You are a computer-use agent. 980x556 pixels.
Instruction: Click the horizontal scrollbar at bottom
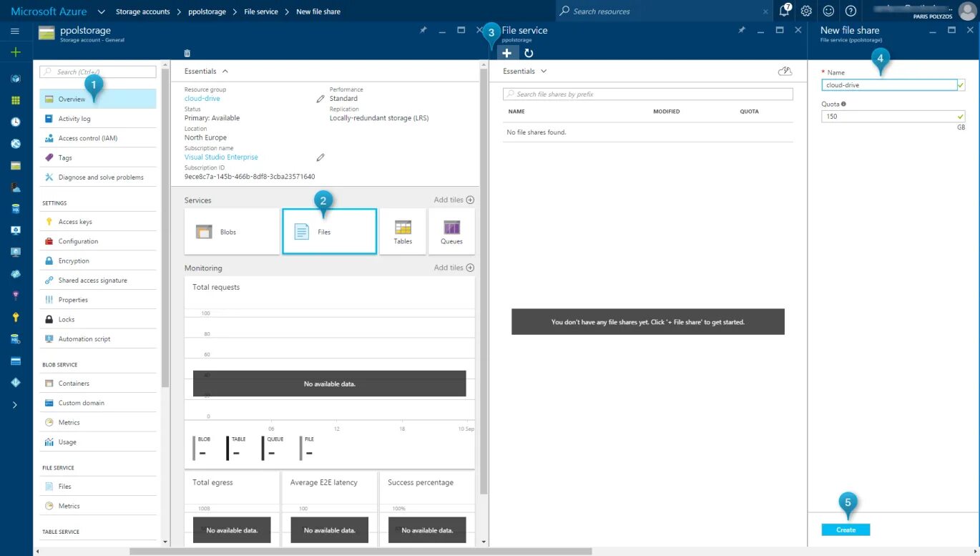(x=361, y=551)
